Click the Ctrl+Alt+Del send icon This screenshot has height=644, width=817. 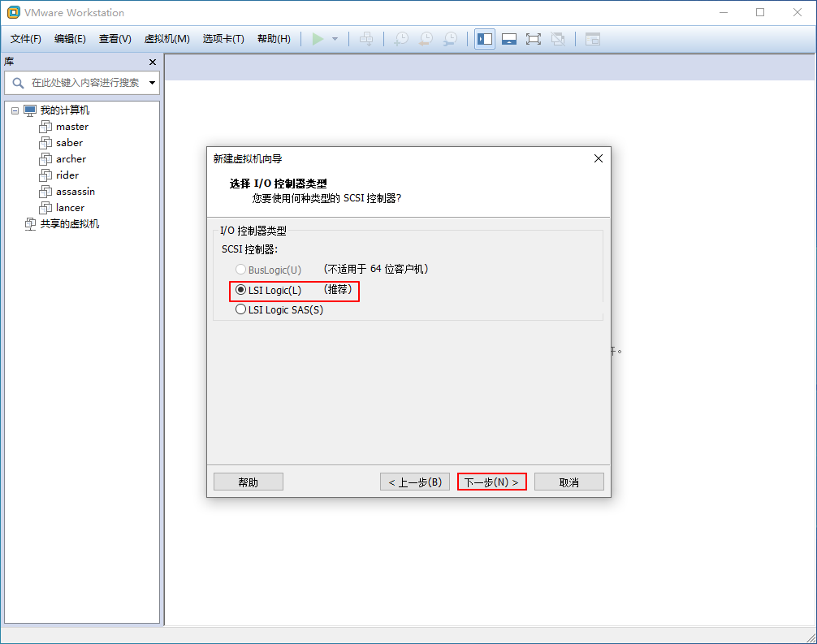click(366, 39)
